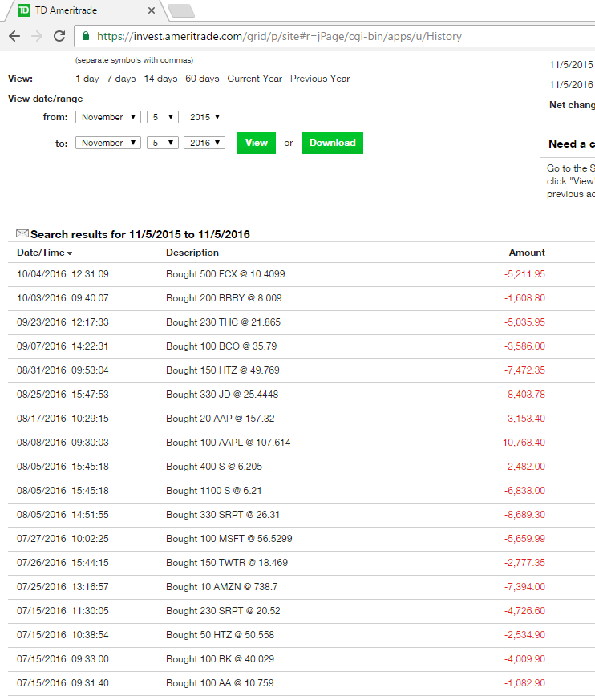Click the browser back arrow
The height and width of the screenshot is (700, 595).
point(14,36)
